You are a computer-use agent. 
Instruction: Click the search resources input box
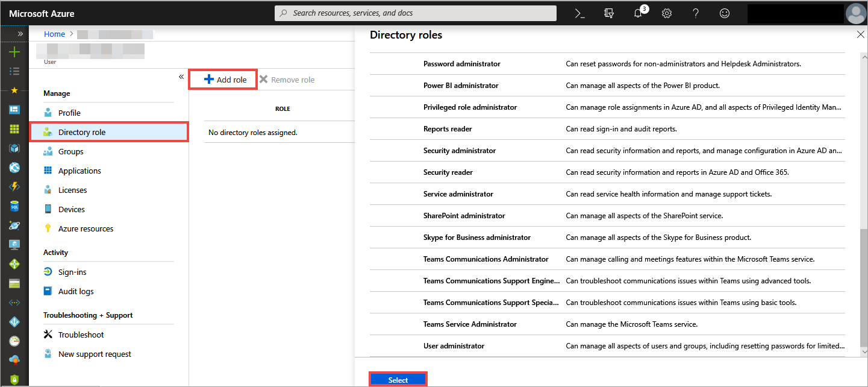(416, 13)
